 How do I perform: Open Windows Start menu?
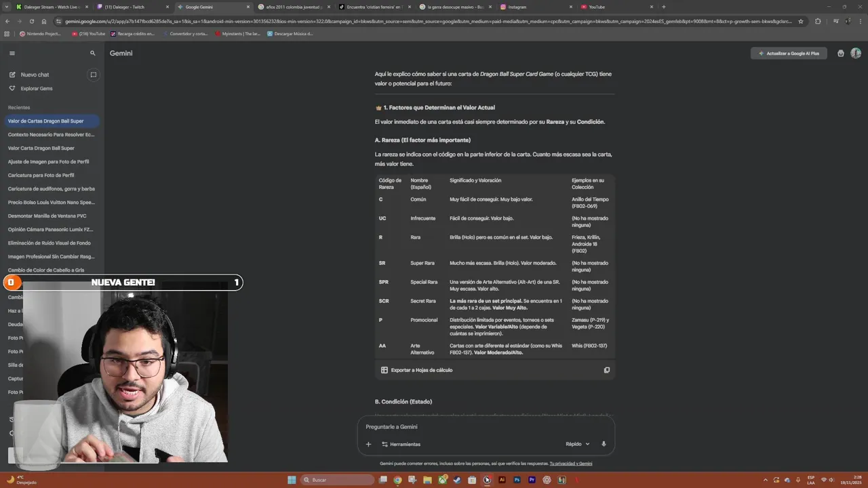tap(292, 480)
